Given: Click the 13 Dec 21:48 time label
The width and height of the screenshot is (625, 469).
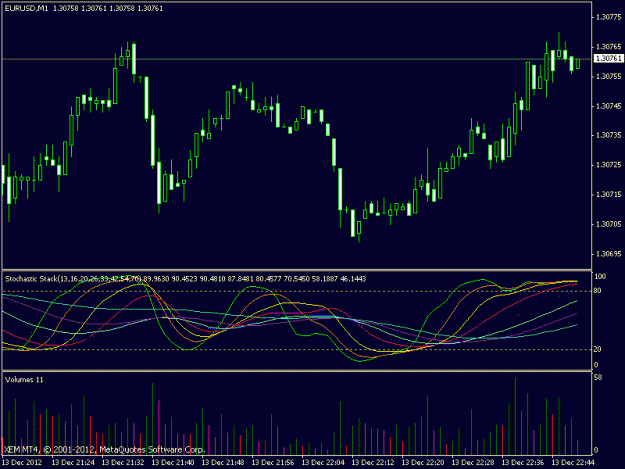Looking at the screenshot, I should (223, 462).
